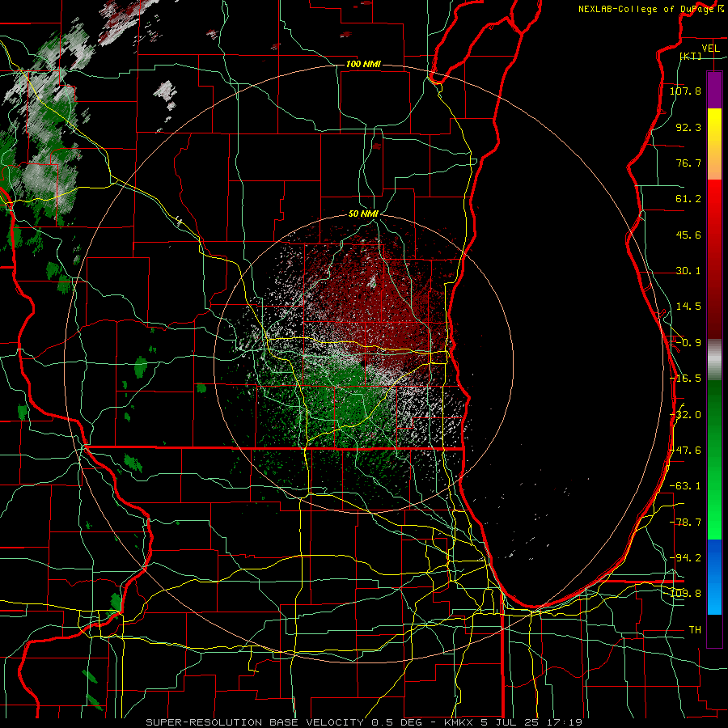Click the [KT] units label
This screenshot has height=728, width=728.
(691, 56)
